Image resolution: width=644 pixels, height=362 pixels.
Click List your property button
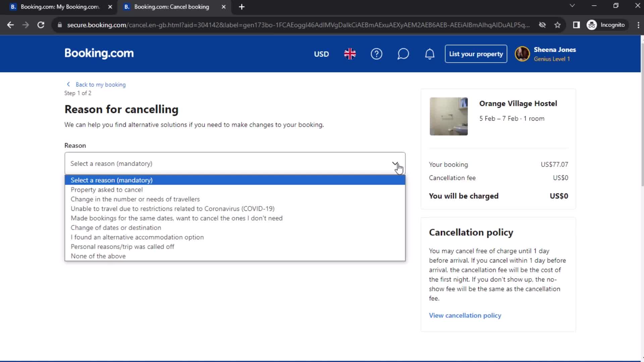point(476,54)
